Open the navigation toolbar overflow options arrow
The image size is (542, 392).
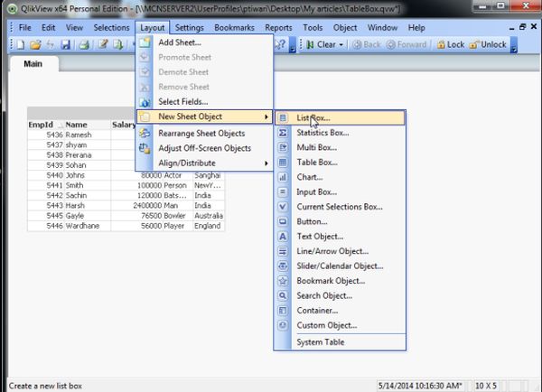(514, 45)
